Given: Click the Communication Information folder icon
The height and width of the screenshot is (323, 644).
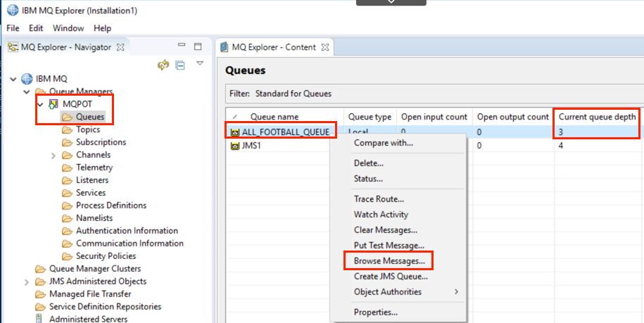Looking at the screenshot, I should point(67,243).
